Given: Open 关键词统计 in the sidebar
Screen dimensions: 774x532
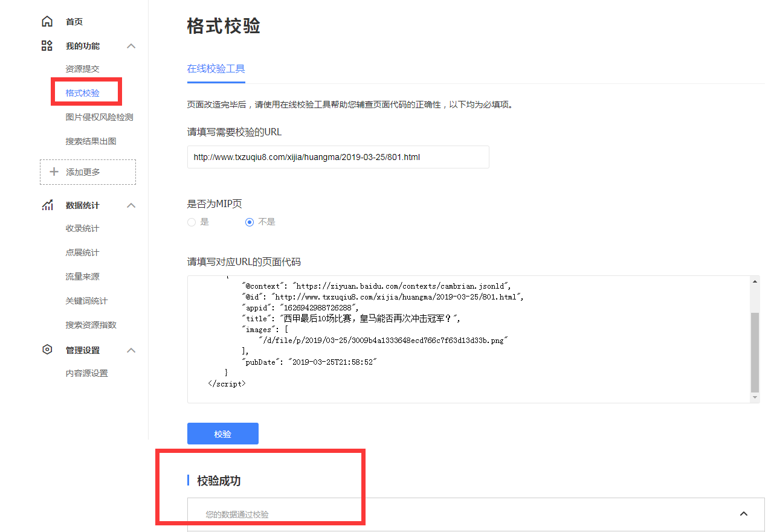Looking at the screenshot, I should point(86,301).
